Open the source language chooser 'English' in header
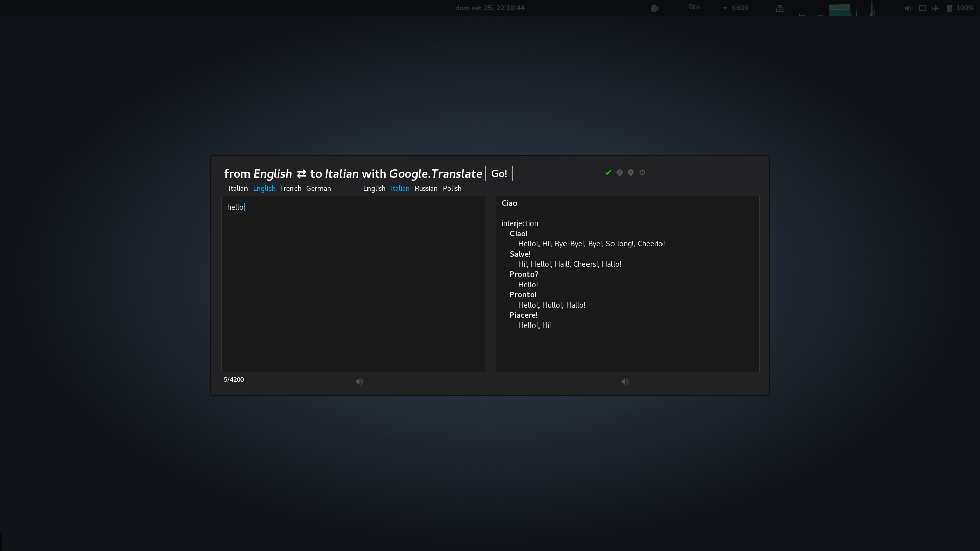980x551 pixels. click(273, 173)
